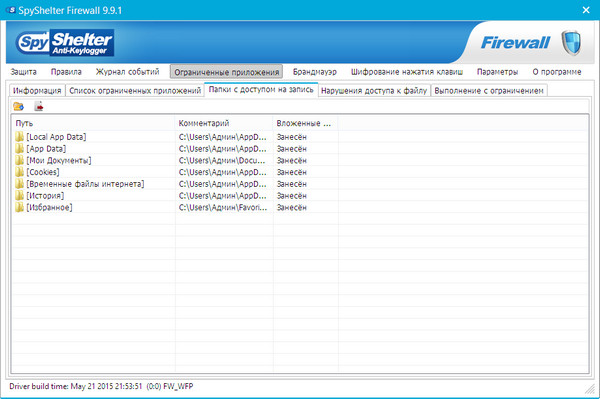
Task: Open the Журнал событий menu
Action: (x=127, y=72)
